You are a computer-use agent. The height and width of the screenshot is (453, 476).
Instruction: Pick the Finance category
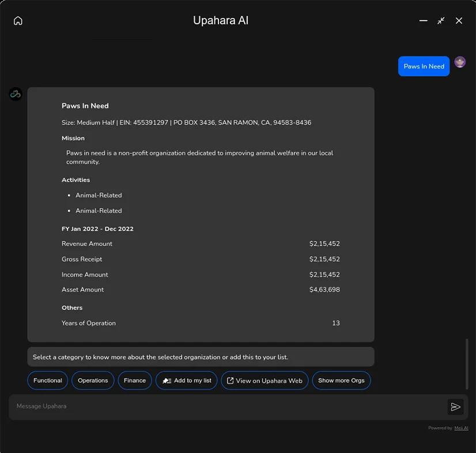[135, 380]
